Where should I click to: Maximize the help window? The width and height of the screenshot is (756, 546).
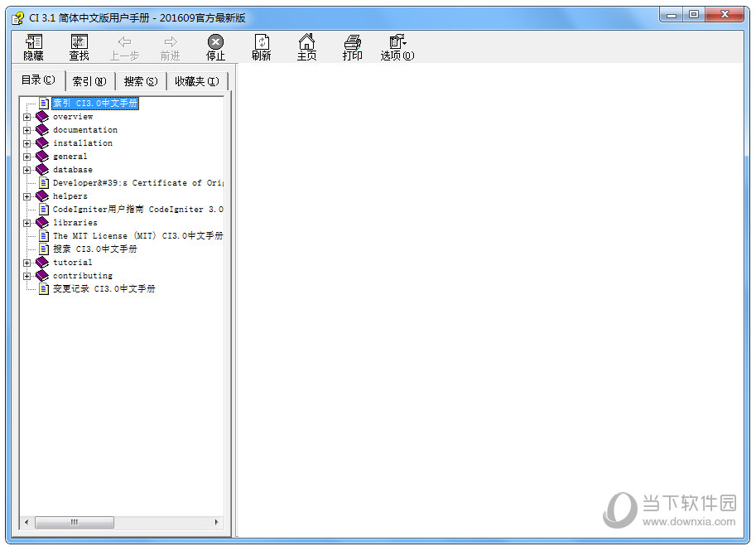[694, 15]
